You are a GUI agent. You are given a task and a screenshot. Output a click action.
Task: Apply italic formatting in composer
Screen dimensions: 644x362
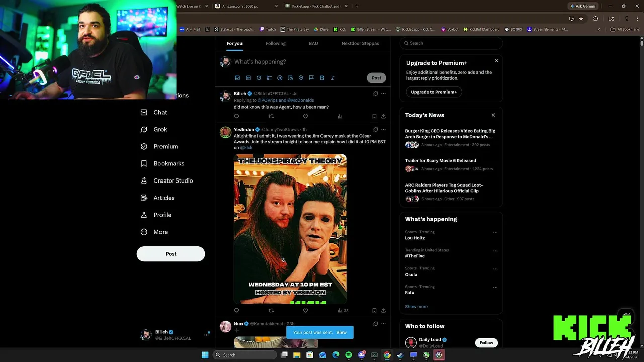333,78
